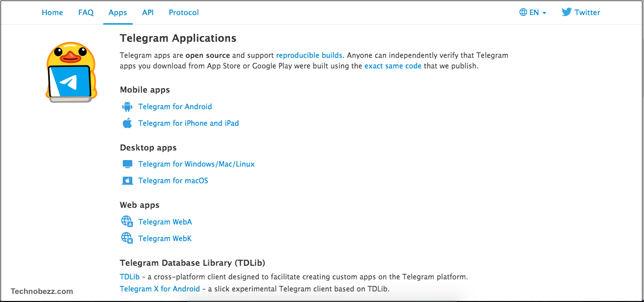The width and height of the screenshot is (644, 302).
Task: Open the Protocol tab
Action: pyautogui.click(x=184, y=13)
